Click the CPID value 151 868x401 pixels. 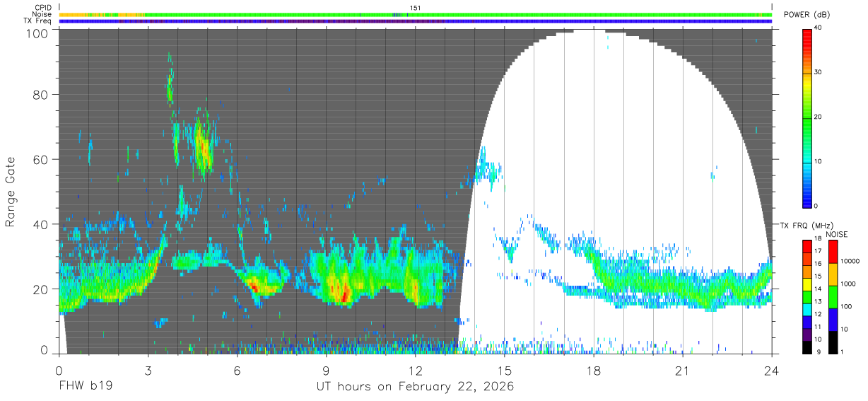pos(416,8)
